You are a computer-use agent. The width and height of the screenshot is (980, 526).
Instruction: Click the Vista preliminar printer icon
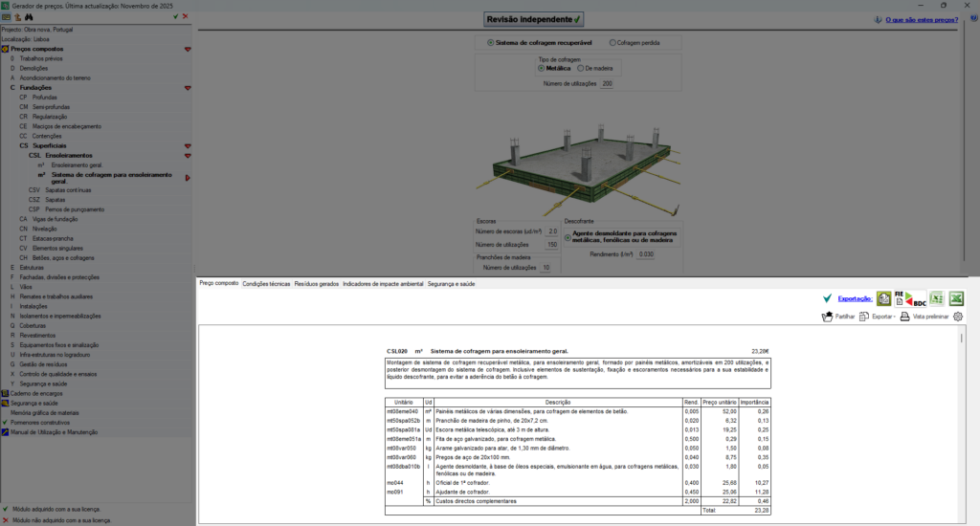coord(904,317)
